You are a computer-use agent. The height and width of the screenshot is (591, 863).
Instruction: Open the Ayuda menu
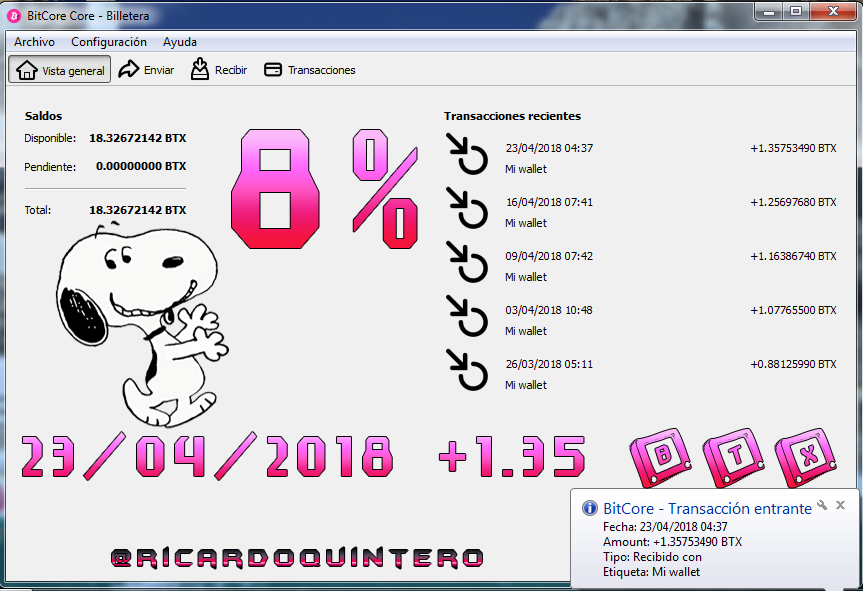179,42
